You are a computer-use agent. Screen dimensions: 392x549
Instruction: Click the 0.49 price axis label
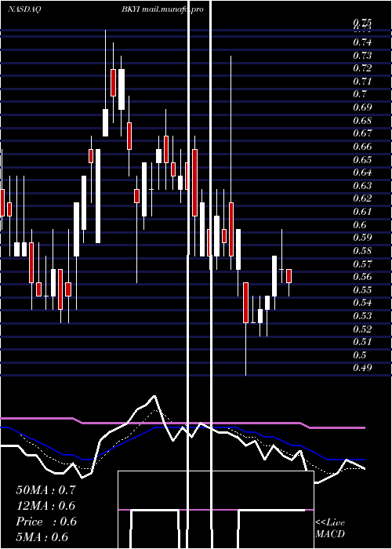point(362,368)
